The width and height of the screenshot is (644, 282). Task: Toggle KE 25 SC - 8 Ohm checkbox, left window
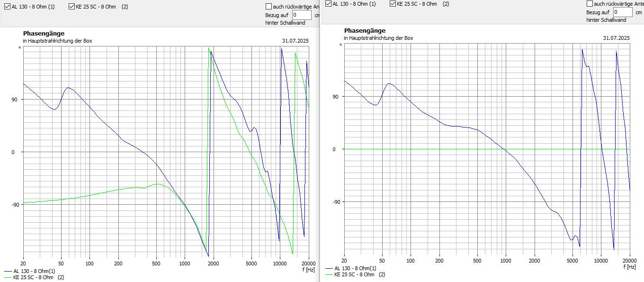[x=72, y=7]
